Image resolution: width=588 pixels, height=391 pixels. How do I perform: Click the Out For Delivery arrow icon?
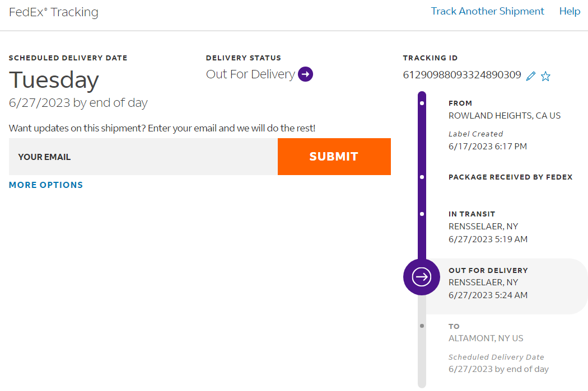pos(305,74)
